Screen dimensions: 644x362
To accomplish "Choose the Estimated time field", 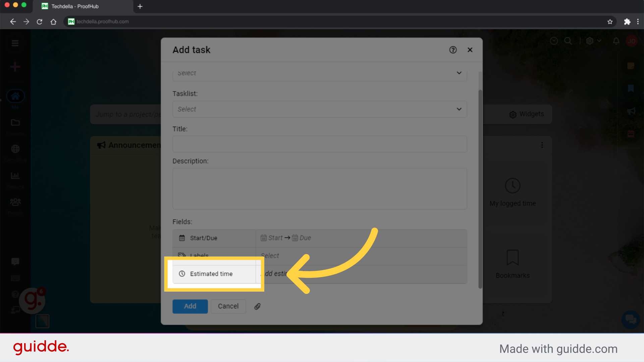I will click(214, 274).
